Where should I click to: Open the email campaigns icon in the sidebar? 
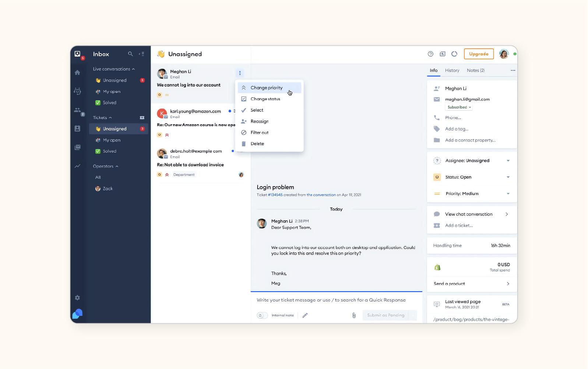click(x=77, y=147)
